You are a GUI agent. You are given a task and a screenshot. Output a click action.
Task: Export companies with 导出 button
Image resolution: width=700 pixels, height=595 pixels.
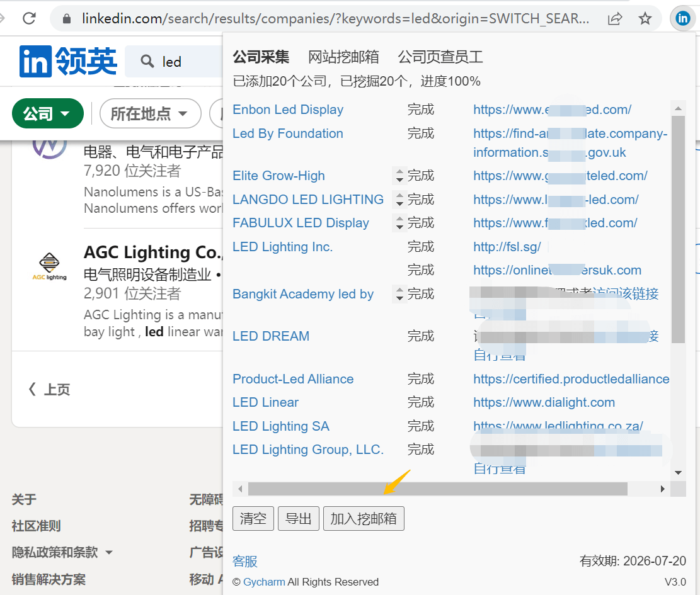(x=299, y=519)
